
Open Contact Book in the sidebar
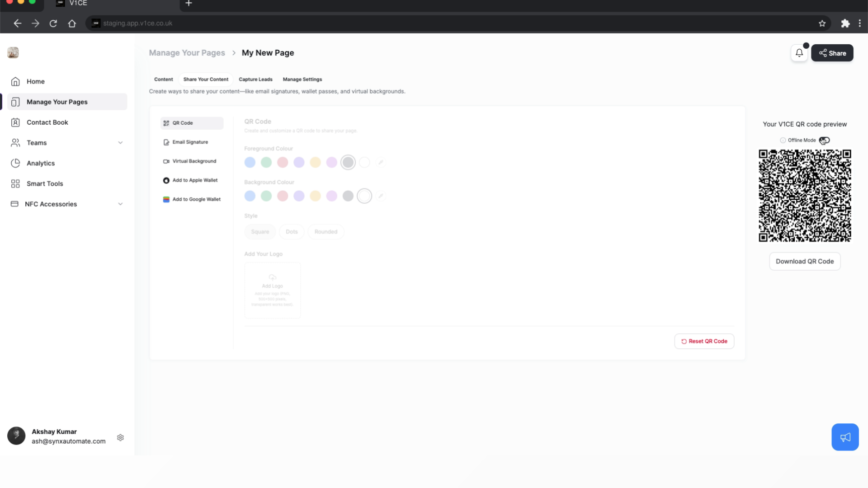point(67,122)
